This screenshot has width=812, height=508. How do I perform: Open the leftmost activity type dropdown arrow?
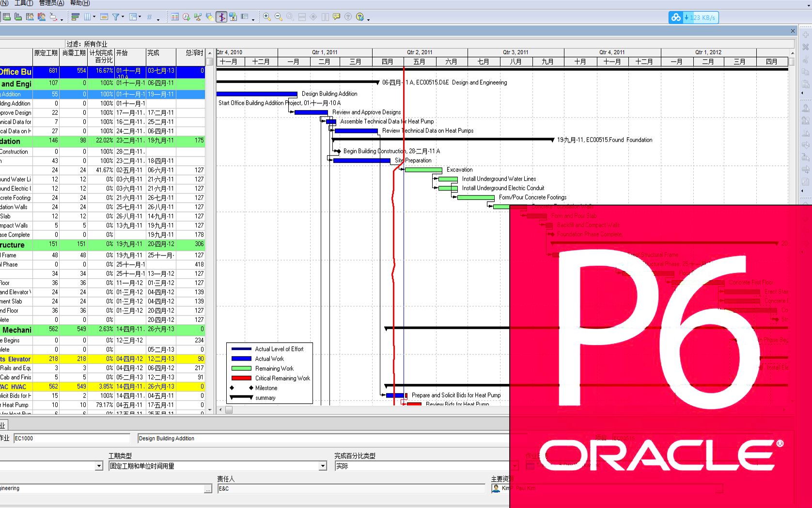tap(99, 466)
